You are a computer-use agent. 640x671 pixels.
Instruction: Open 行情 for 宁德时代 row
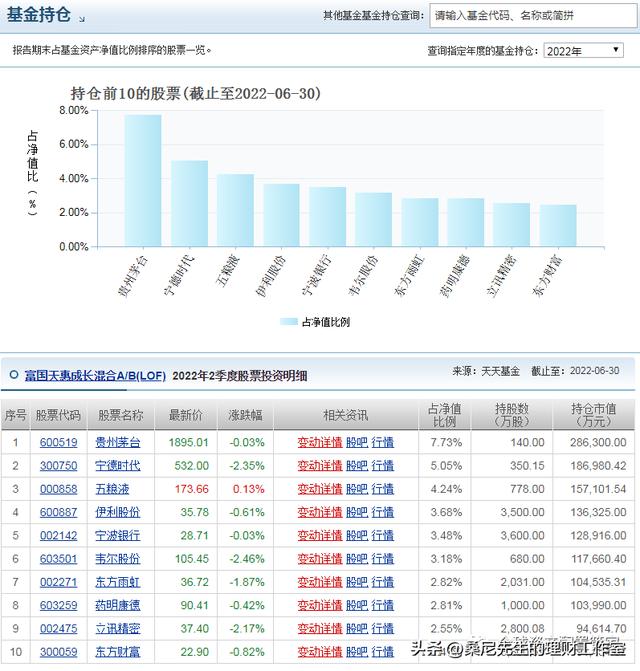[x=382, y=466]
